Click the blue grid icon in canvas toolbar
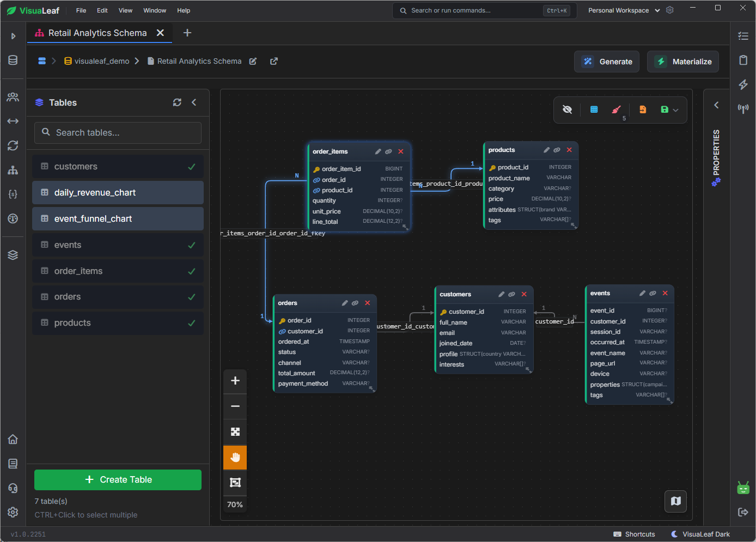Viewport: 756px width, 542px height. pyautogui.click(x=594, y=109)
